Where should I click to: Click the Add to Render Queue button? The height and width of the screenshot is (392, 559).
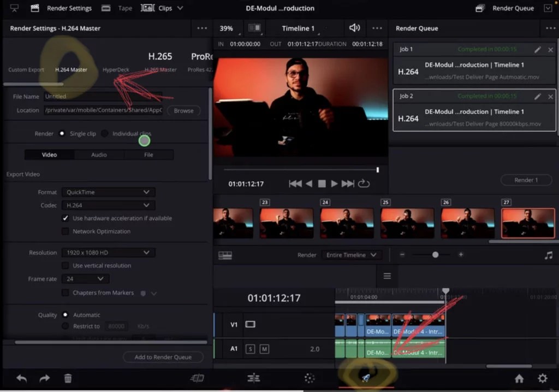click(x=163, y=357)
